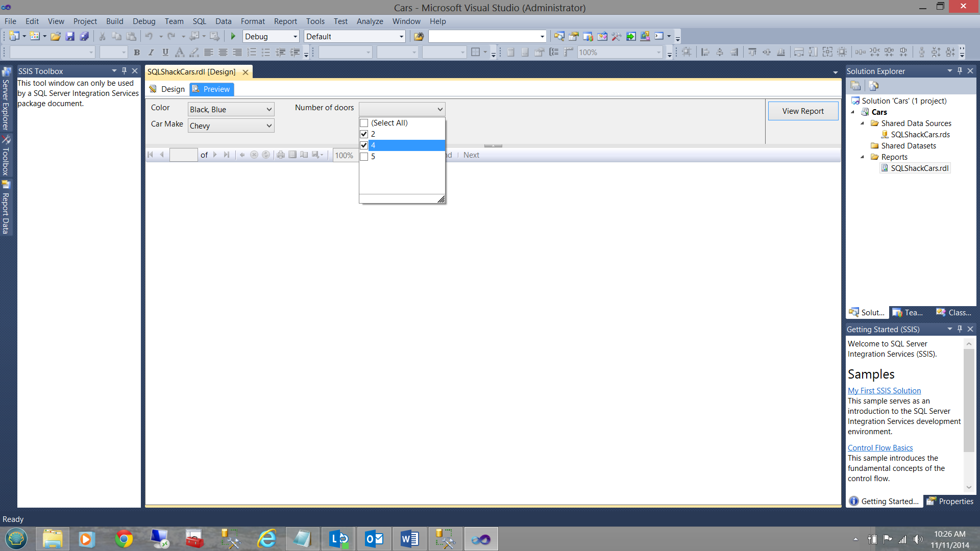Click the View Report button

802,111
